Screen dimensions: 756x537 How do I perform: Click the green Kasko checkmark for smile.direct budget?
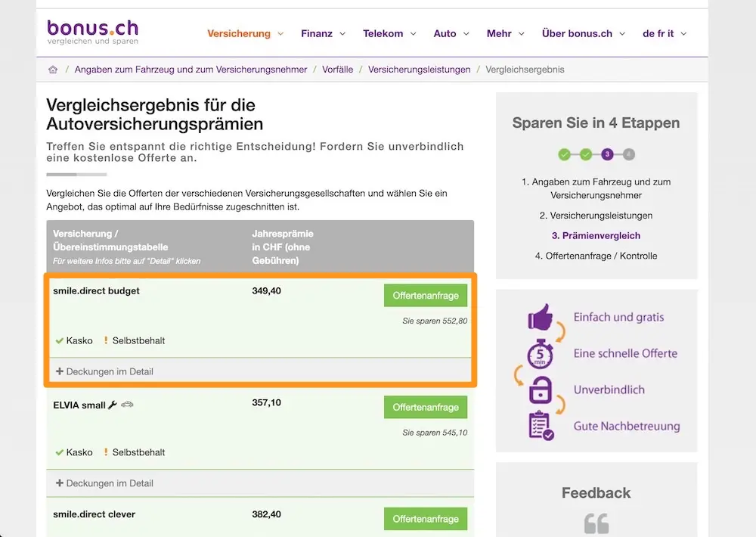pos(59,340)
